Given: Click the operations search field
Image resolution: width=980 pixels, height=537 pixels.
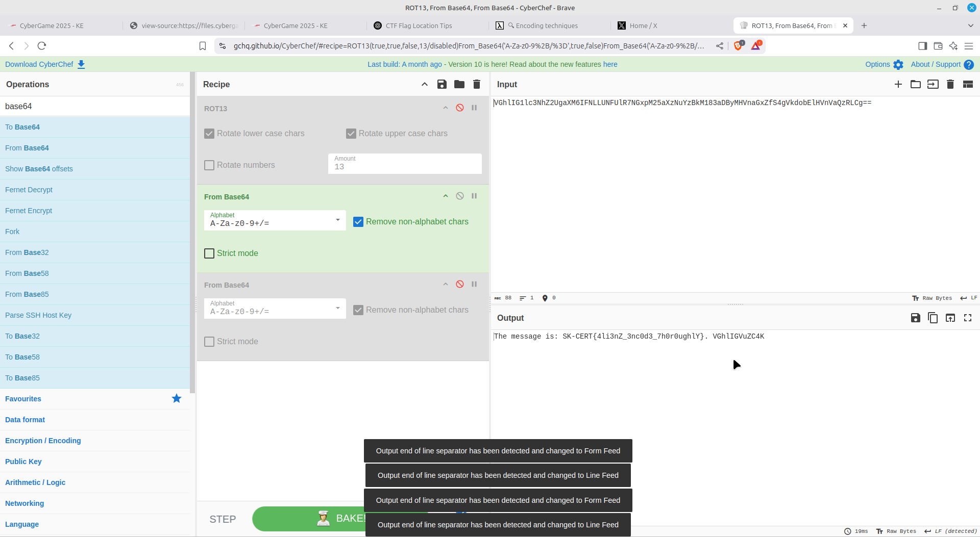Looking at the screenshot, I should click(95, 106).
